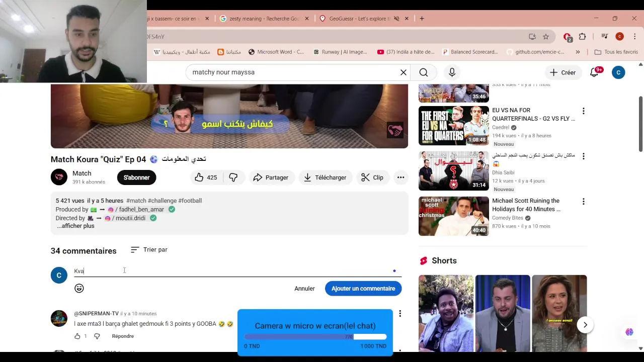The image size is (644, 362).
Task: Open the 'Balanced Scorecard...' bookmark
Action: (470, 52)
